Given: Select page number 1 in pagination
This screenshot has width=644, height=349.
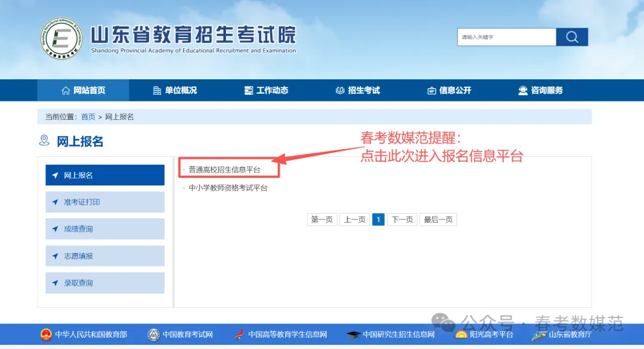Looking at the screenshot, I should [378, 220].
